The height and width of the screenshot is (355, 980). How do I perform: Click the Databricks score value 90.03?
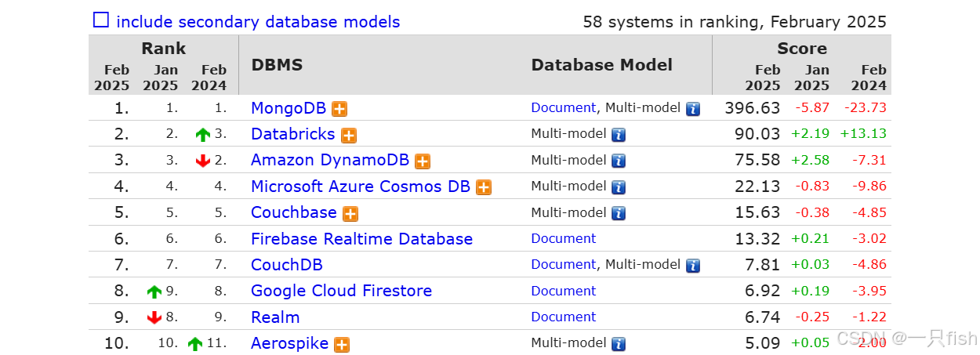757,134
